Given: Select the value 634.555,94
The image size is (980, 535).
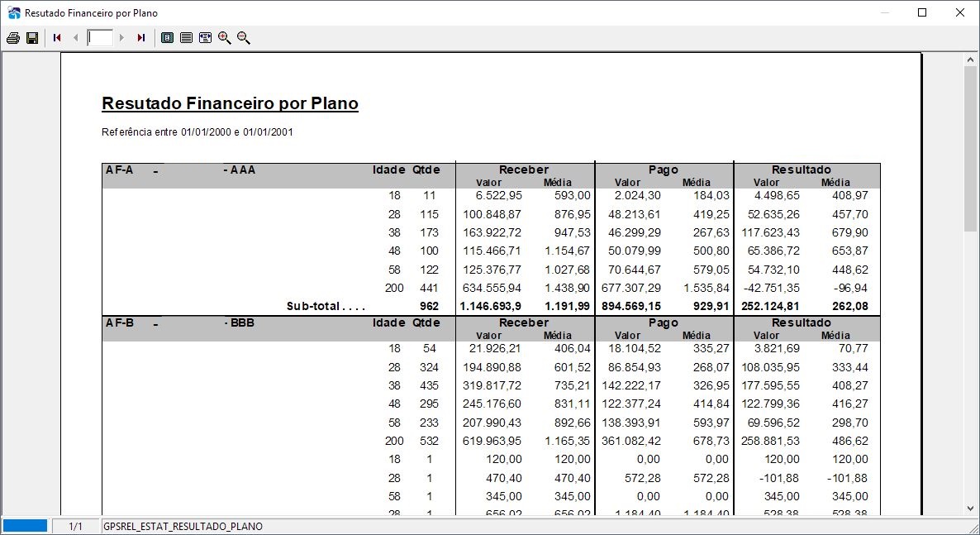Looking at the screenshot, I should click(x=492, y=289).
